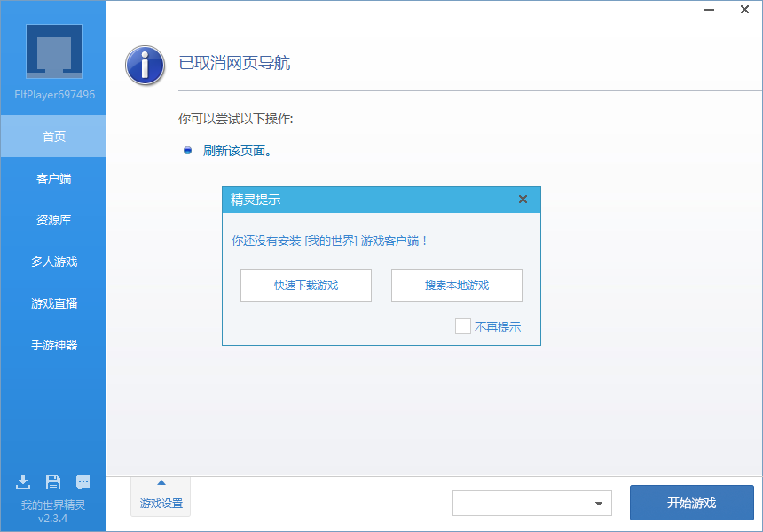
Task: Select 手游神器 in sidebar
Action: [53, 345]
